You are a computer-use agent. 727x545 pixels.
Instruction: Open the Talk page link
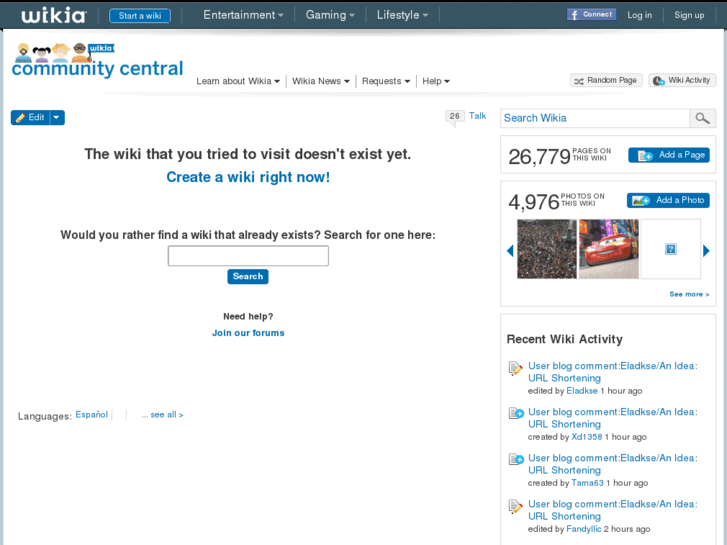[477, 116]
